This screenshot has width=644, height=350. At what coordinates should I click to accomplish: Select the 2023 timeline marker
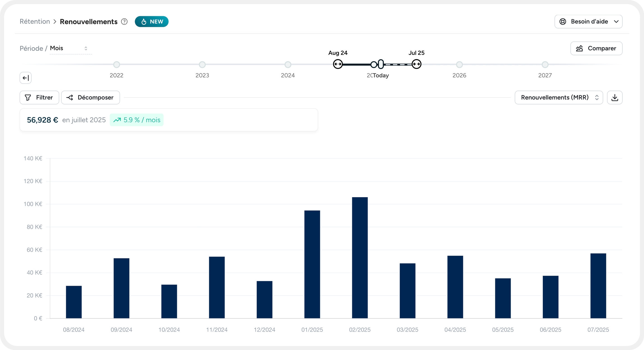pos(202,65)
